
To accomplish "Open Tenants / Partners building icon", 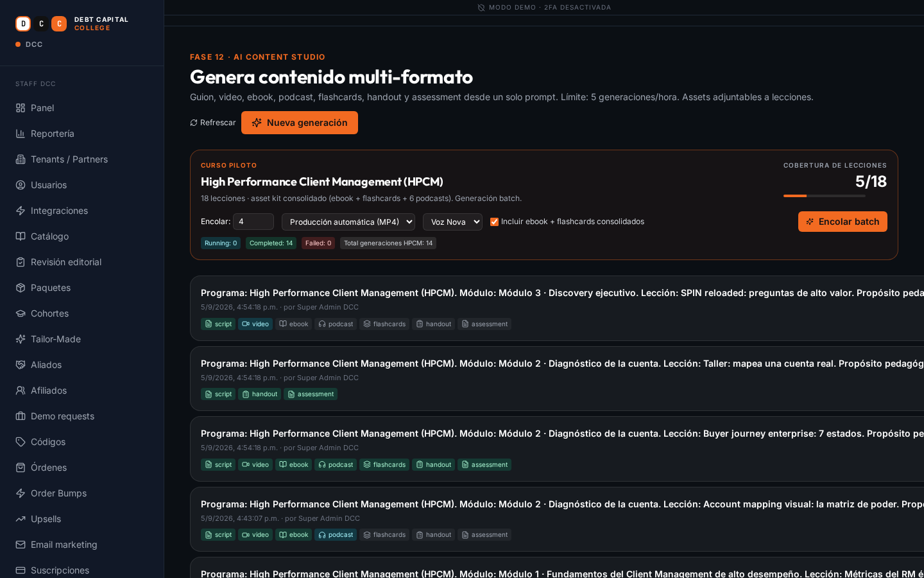I will coord(21,159).
